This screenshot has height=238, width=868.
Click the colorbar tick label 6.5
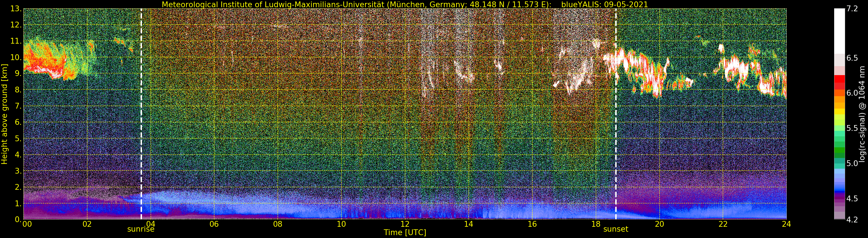click(x=852, y=58)
